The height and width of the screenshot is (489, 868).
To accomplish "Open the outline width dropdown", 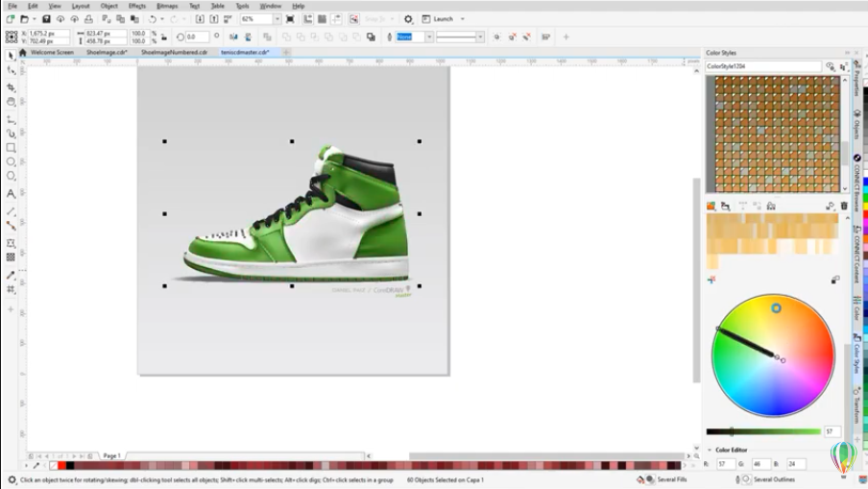I will point(429,37).
